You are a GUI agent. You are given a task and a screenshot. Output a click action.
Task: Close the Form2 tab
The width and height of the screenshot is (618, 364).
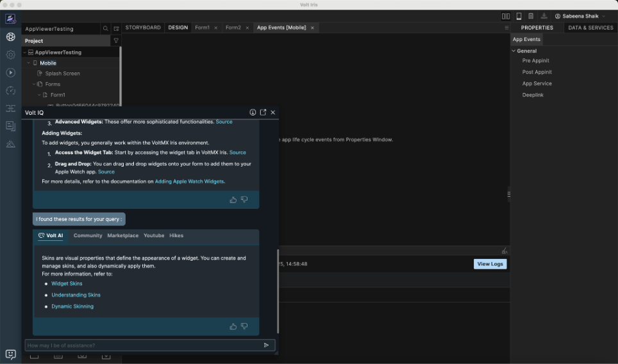tap(247, 28)
